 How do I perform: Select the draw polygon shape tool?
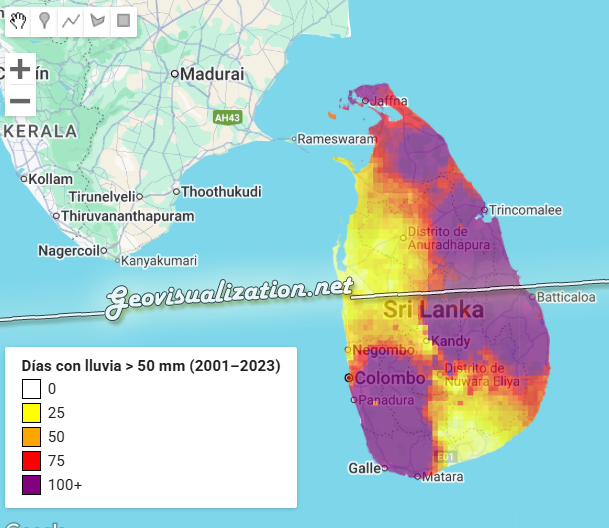[x=97, y=20]
